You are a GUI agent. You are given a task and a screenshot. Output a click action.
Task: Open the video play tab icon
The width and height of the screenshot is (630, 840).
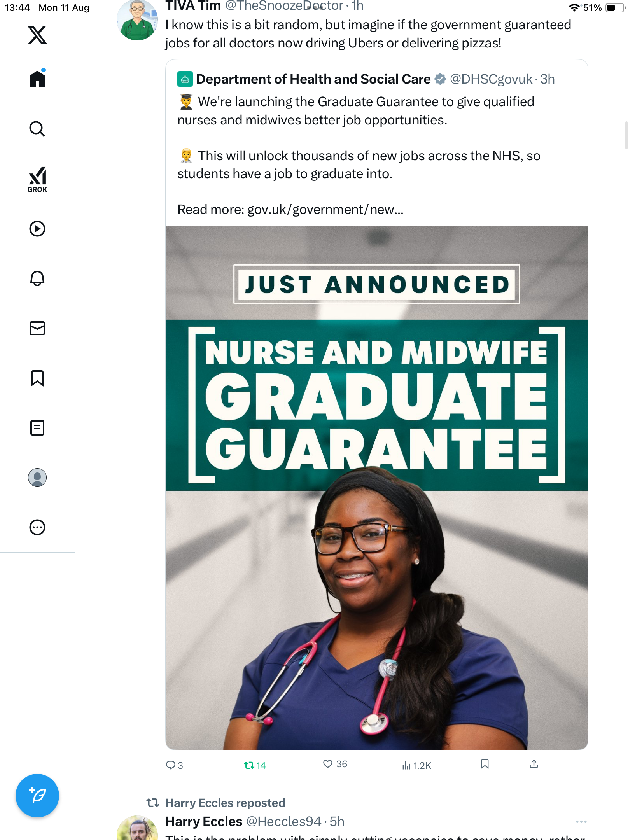point(37,229)
